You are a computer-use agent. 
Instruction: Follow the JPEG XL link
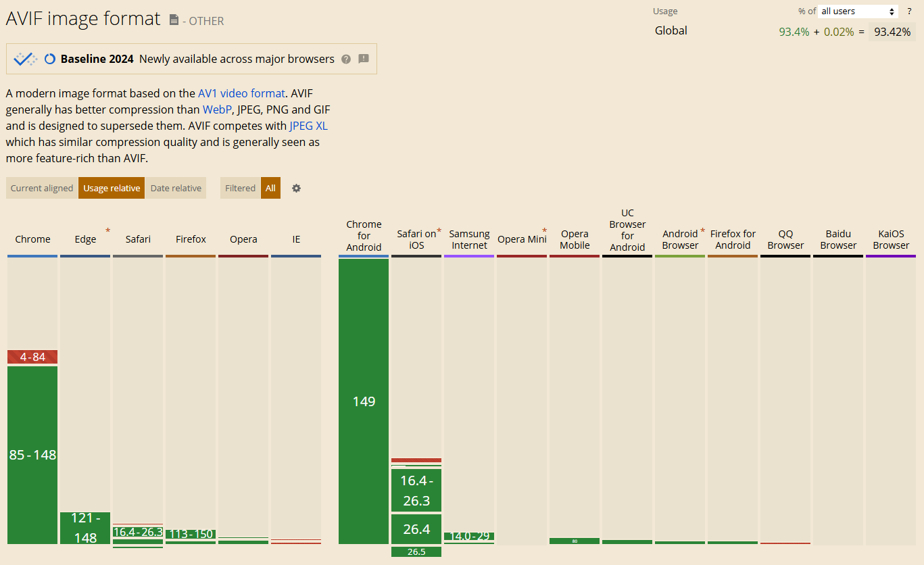point(308,126)
